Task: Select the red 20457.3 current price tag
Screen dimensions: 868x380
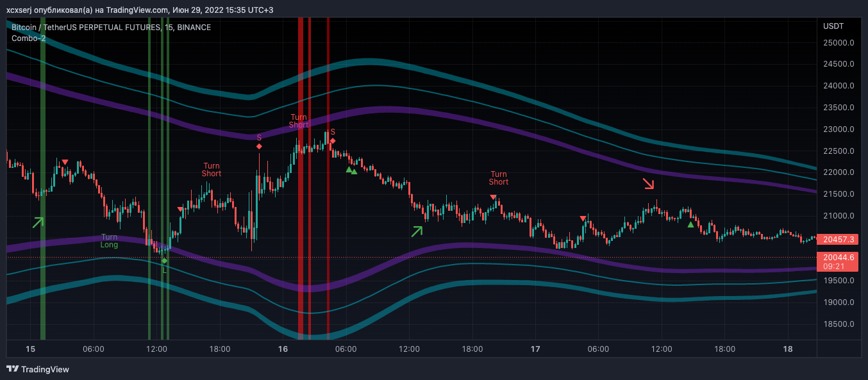Action: click(839, 240)
